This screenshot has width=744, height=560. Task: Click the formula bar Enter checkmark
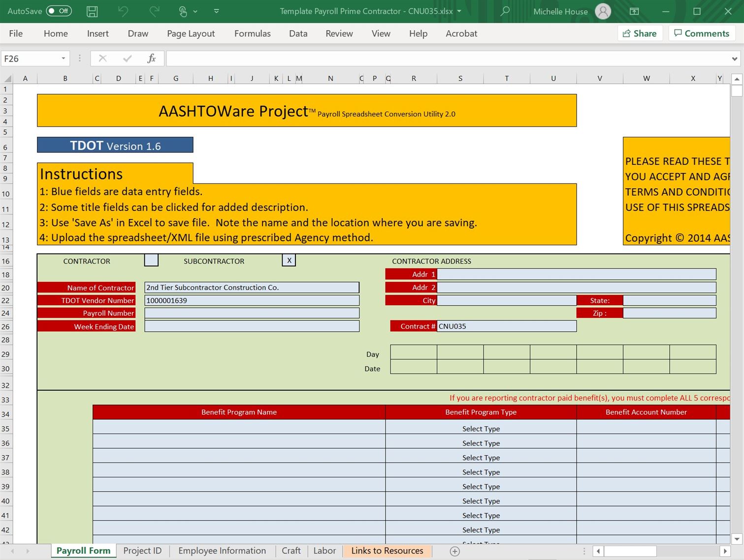tap(128, 59)
